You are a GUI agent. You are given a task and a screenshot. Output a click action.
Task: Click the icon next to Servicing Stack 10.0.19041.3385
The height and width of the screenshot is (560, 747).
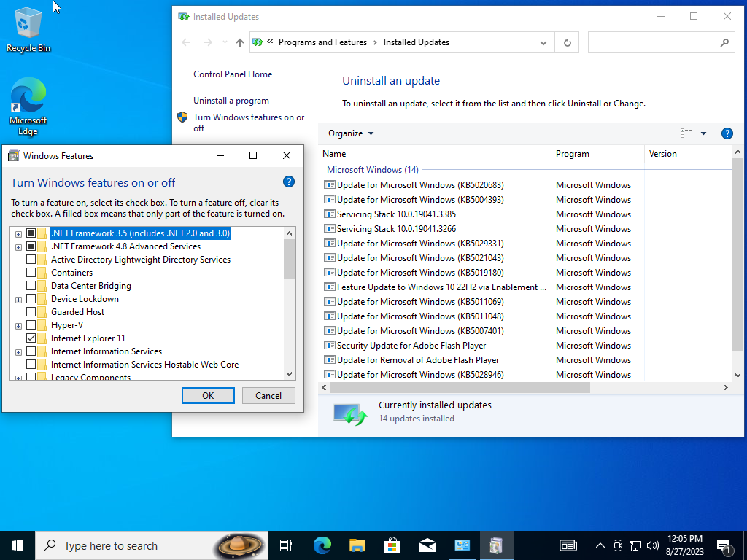pos(329,214)
